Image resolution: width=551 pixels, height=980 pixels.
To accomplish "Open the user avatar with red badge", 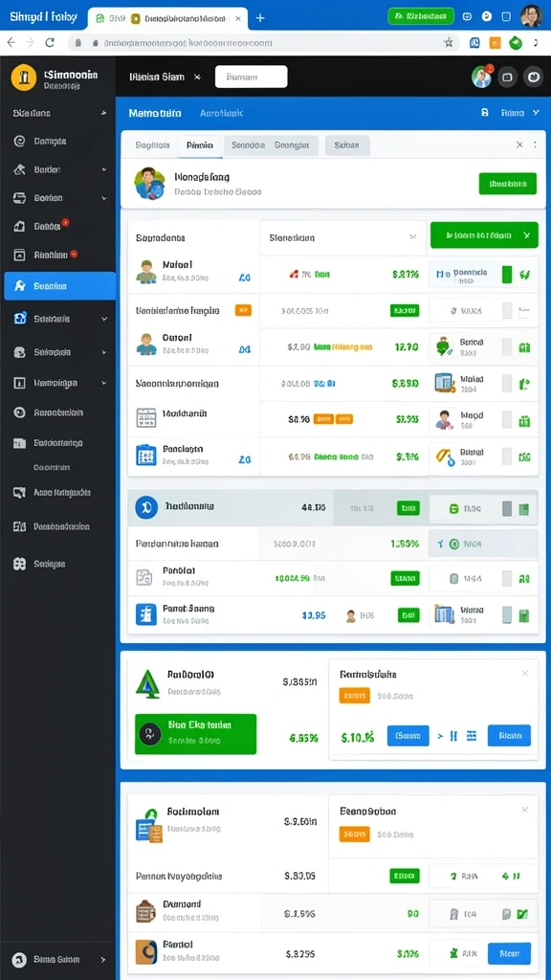I will [x=482, y=77].
